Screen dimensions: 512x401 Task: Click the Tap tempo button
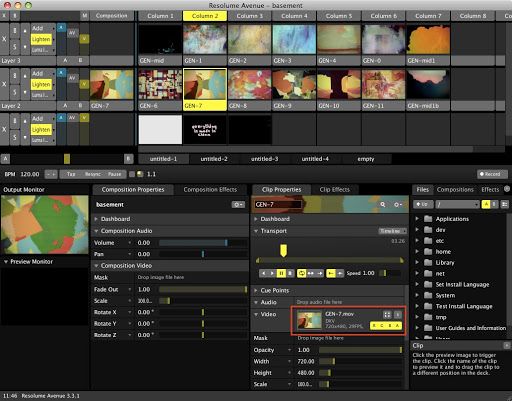71,174
